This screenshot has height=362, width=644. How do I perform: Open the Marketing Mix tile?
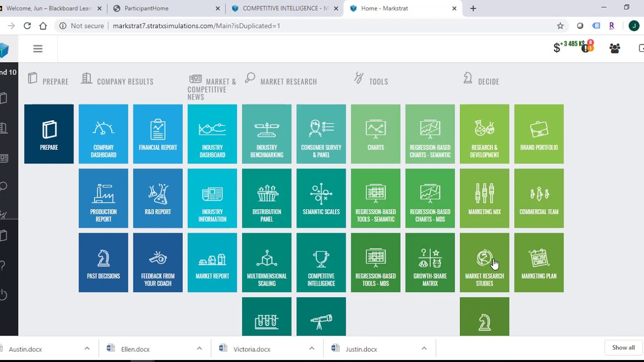(485, 198)
